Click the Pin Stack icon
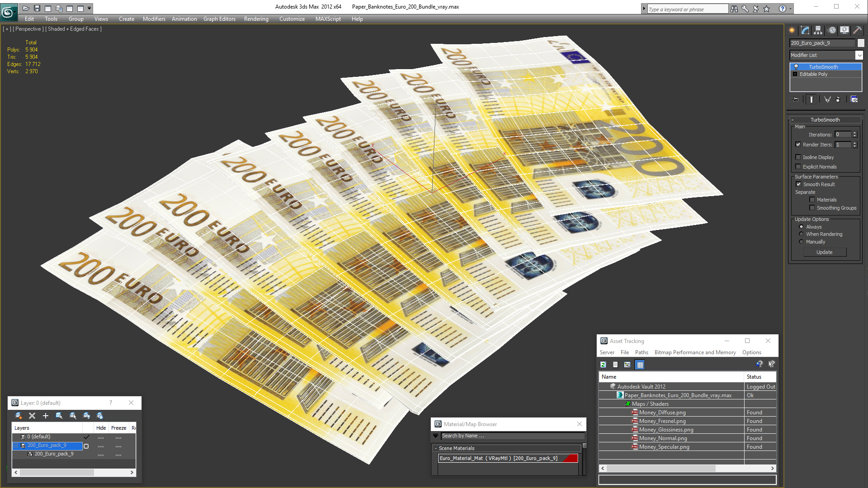 tap(796, 99)
